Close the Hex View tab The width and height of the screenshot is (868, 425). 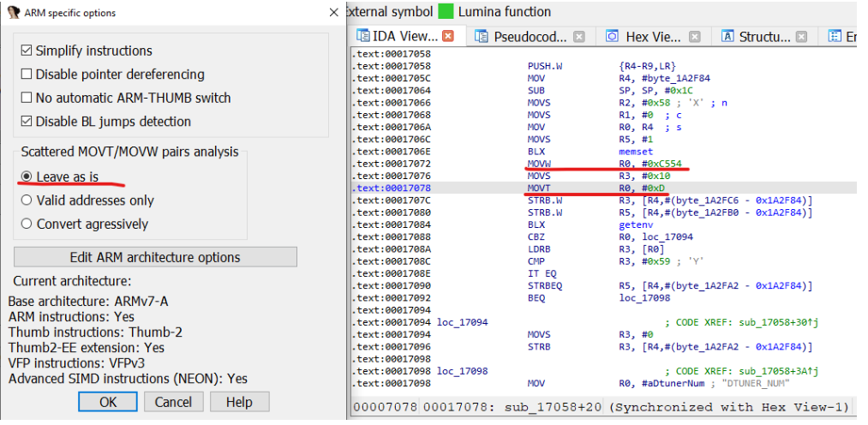coord(693,37)
